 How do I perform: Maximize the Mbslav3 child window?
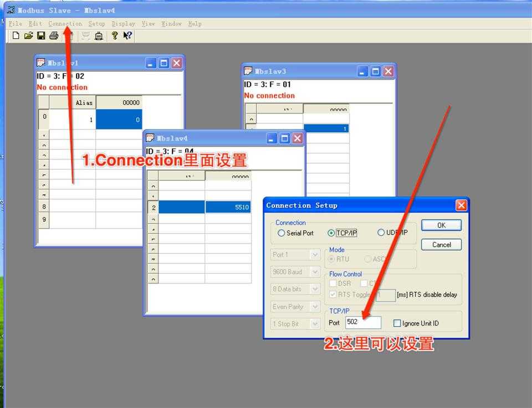point(375,71)
